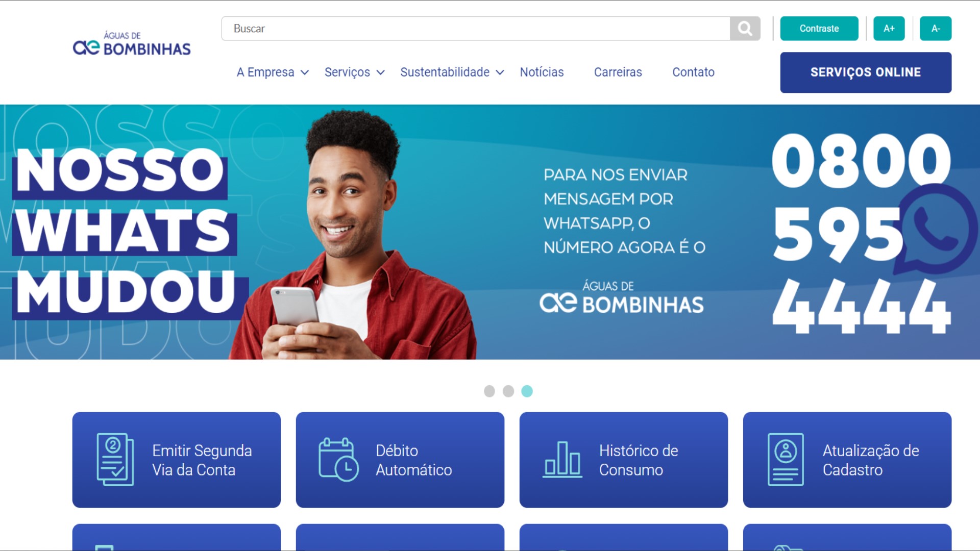Click the SERVIÇOS ONLINE button
The height and width of the screenshot is (551, 980).
coord(866,72)
